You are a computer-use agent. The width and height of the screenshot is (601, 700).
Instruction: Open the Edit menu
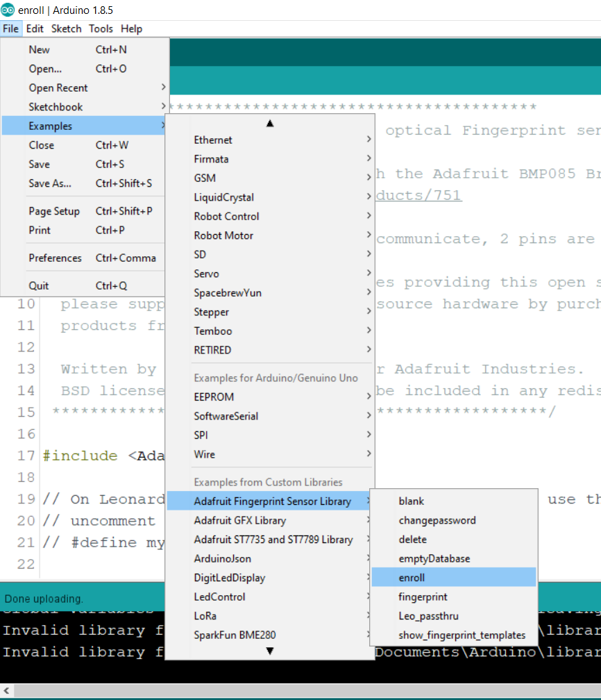click(x=35, y=28)
